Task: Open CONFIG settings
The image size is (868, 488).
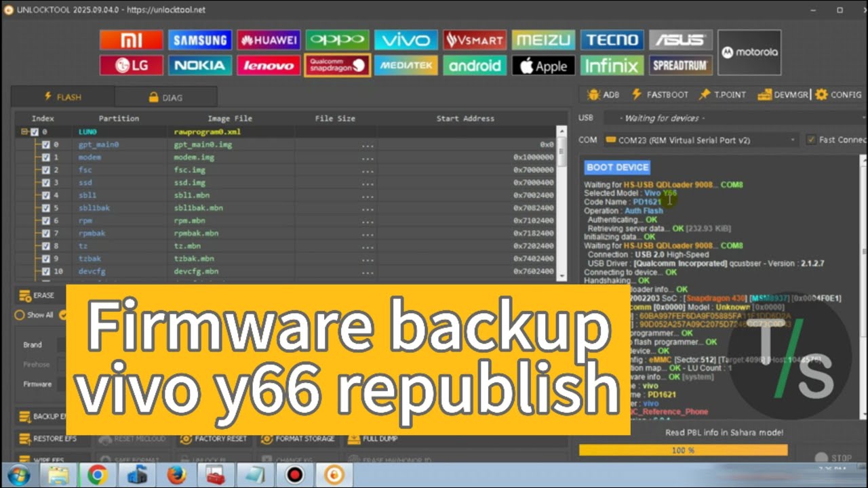Action: (x=839, y=95)
